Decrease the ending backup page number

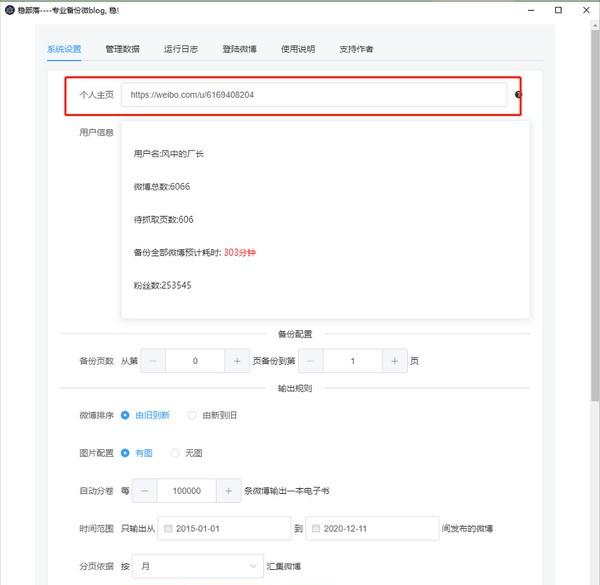(x=310, y=361)
